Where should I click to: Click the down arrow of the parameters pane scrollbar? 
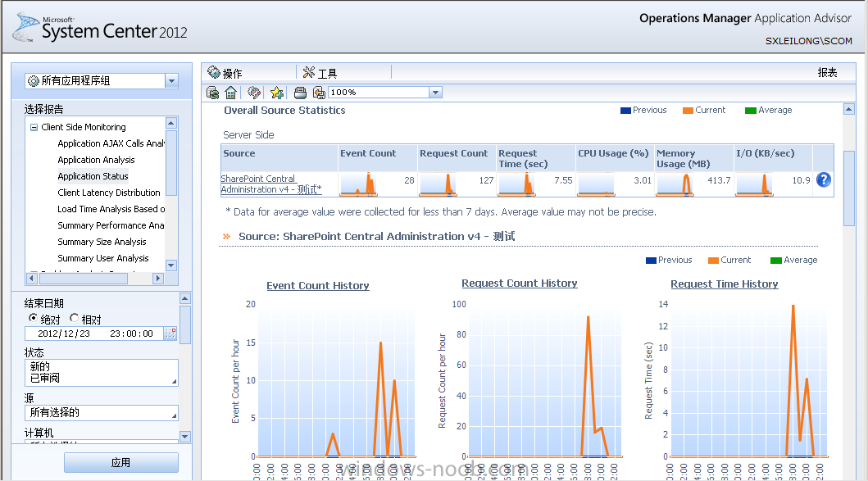tap(185, 437)
